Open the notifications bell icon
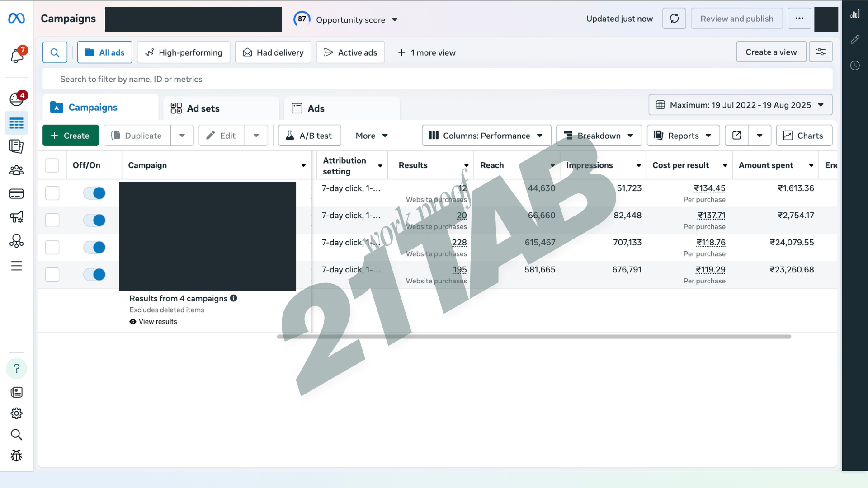 17,55
